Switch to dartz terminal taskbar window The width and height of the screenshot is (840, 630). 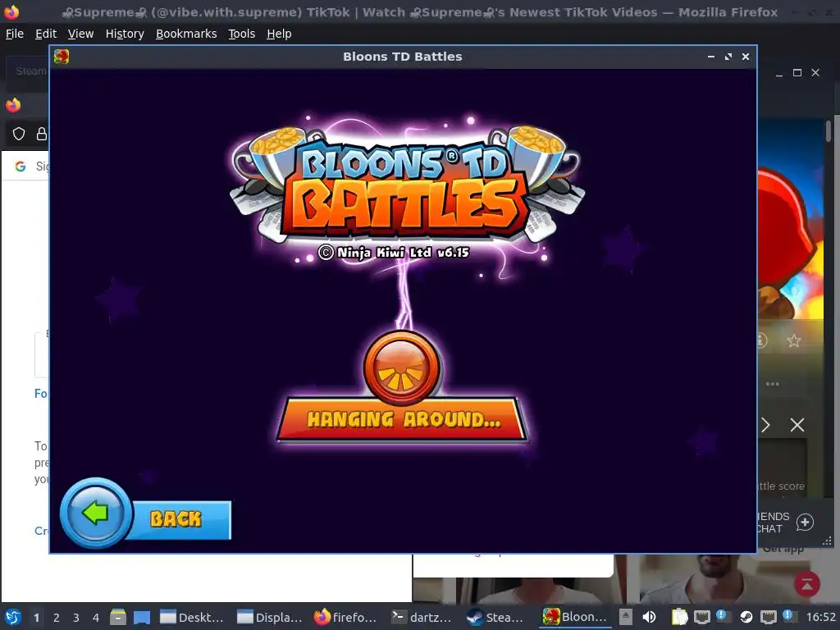[422, 617]
